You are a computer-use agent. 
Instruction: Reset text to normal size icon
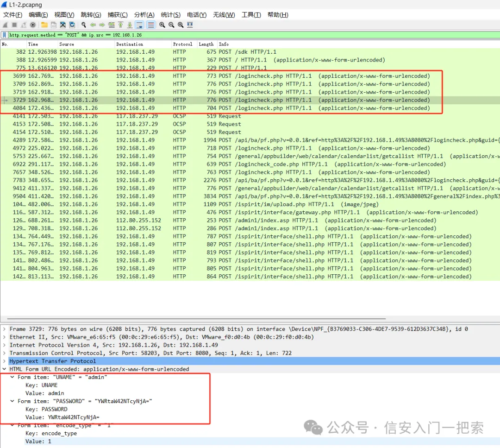click(x=181, y=25)
